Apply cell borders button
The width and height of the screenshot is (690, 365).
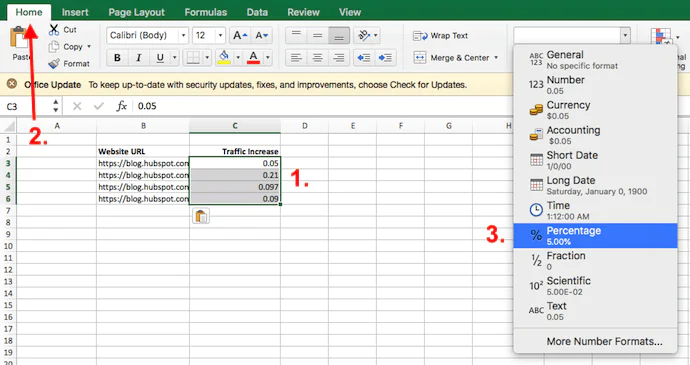[193, 58]
